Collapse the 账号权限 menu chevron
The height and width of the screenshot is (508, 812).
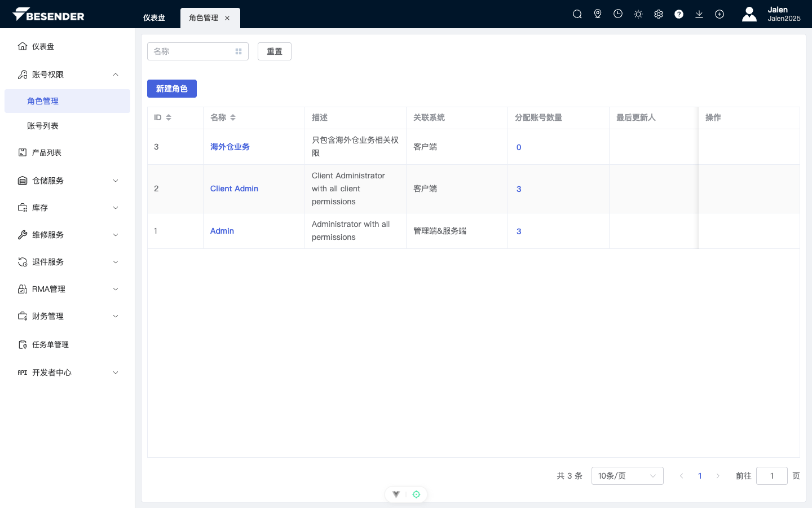[x=116, y=75]
